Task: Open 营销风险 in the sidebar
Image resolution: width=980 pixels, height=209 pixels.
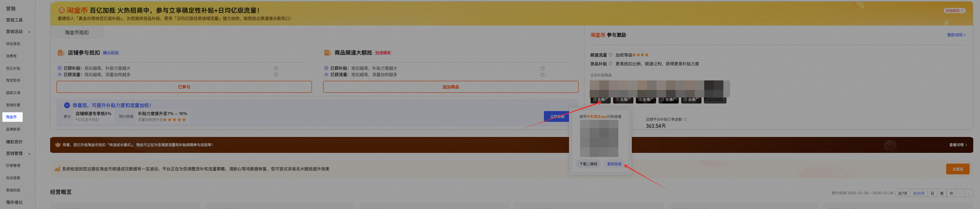Action: tap(13, 190)
